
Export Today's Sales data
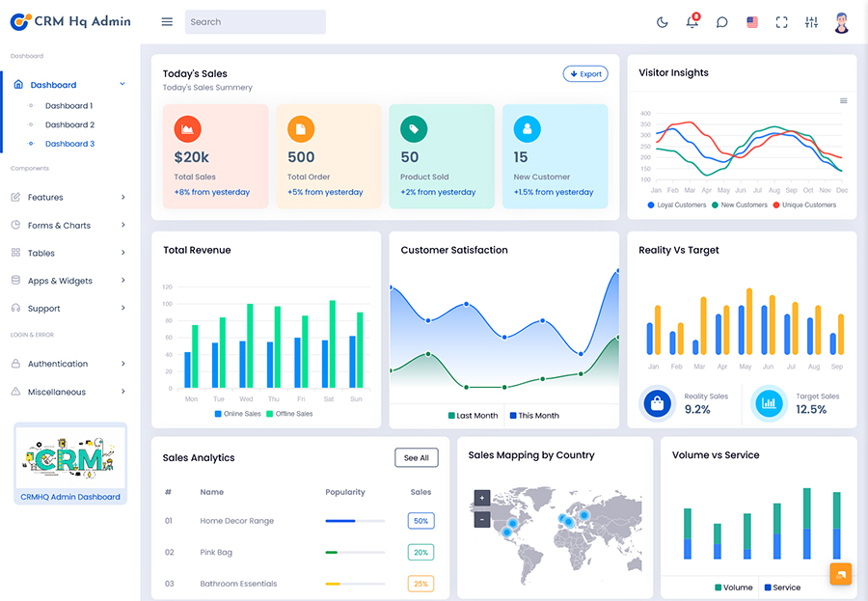[585, 73]
